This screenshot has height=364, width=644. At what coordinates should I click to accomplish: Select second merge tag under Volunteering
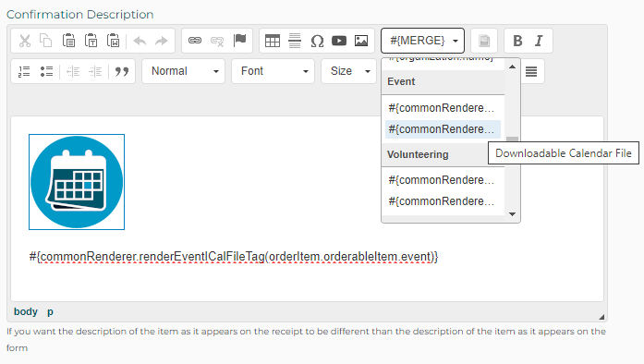[x=442, y=201]
